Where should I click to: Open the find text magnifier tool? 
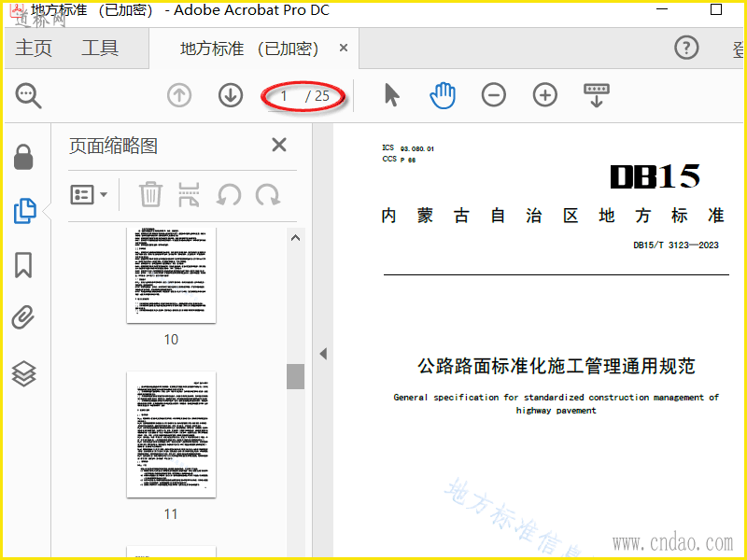coord(29,95)
